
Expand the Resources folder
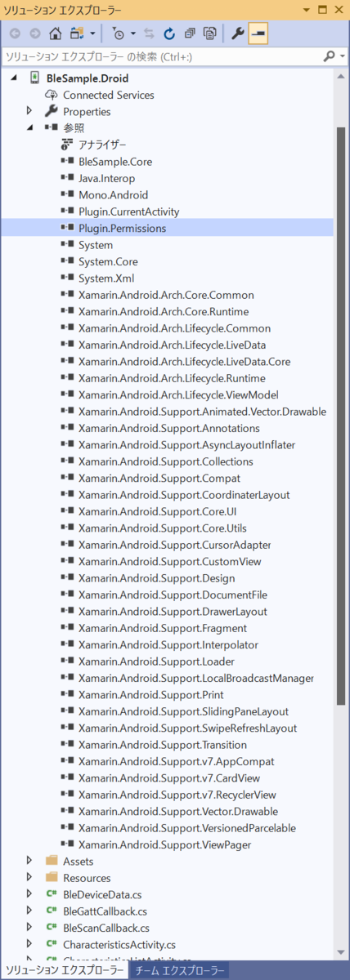pyautogui.click(x=29, y=878)
